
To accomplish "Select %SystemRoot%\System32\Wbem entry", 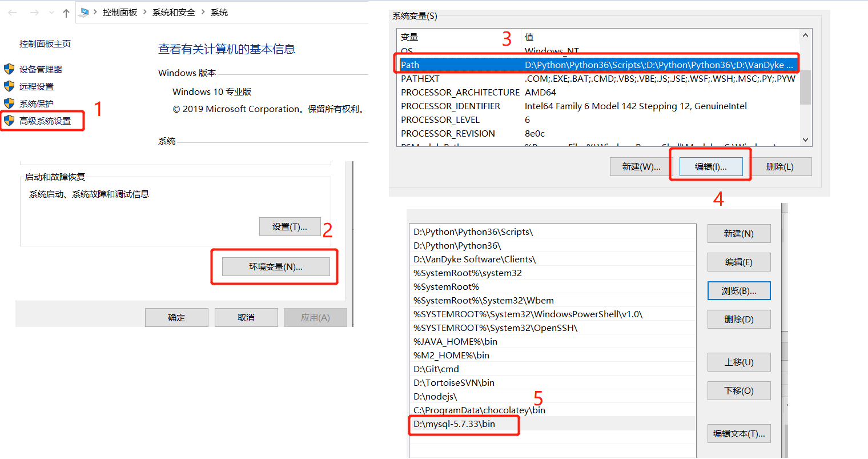I will coord(553,300).
